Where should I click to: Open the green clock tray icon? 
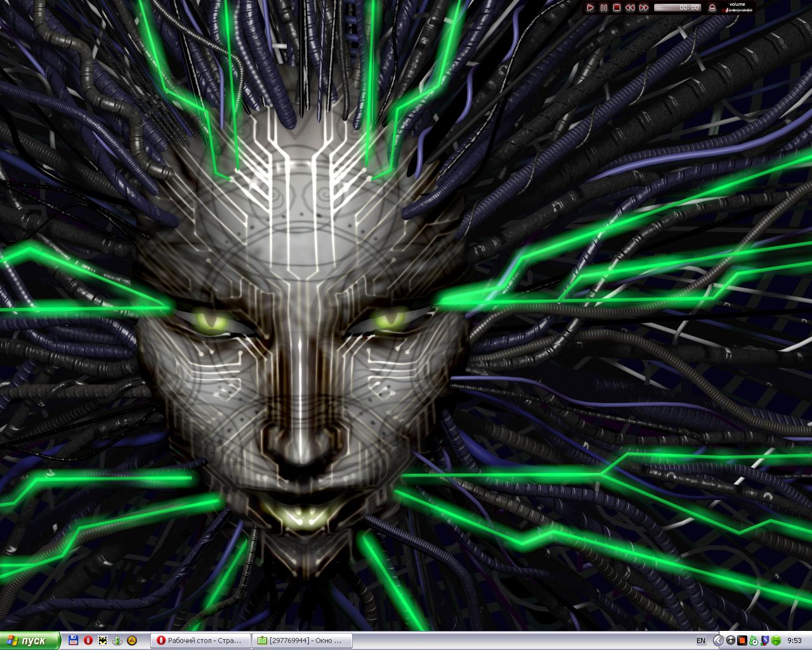tap(754, 640)
